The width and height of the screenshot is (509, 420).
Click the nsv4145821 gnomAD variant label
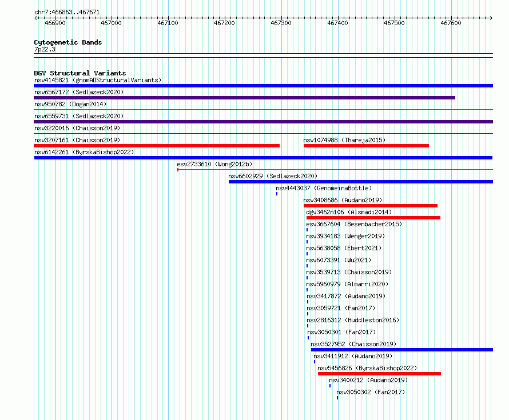coord(98,80)
